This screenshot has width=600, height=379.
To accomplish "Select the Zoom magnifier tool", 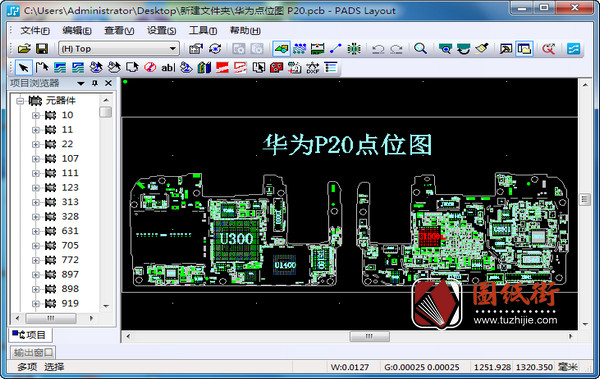I will (420, 49).
